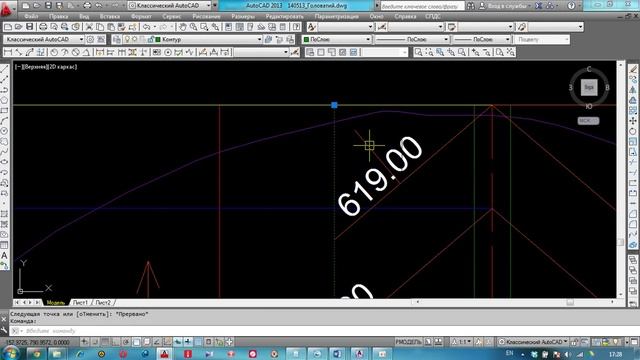Toggle the РМОДЕЛЬ model space button

coord(408,342)
